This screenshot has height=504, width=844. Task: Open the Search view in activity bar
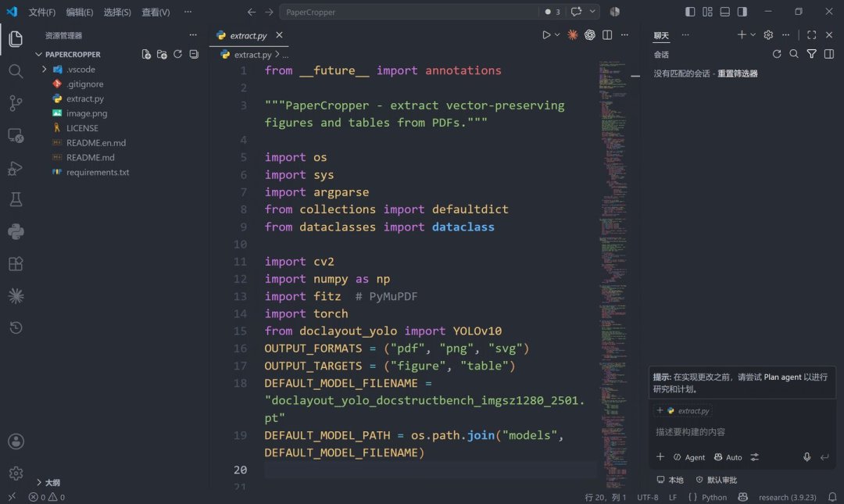tap(16, 71)
